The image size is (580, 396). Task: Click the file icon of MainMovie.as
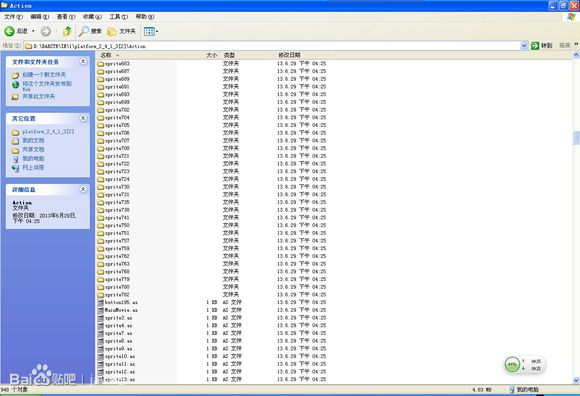point(101,310)
